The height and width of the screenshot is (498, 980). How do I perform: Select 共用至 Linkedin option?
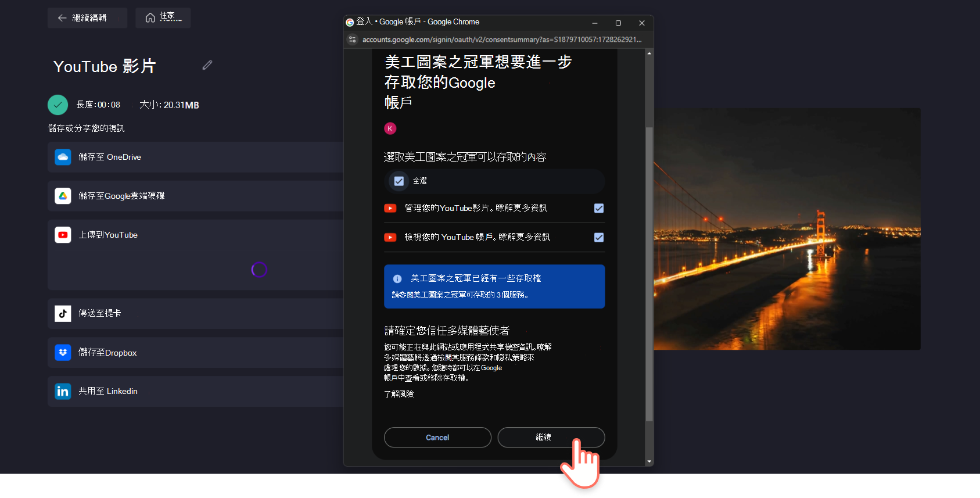[195, 391]
